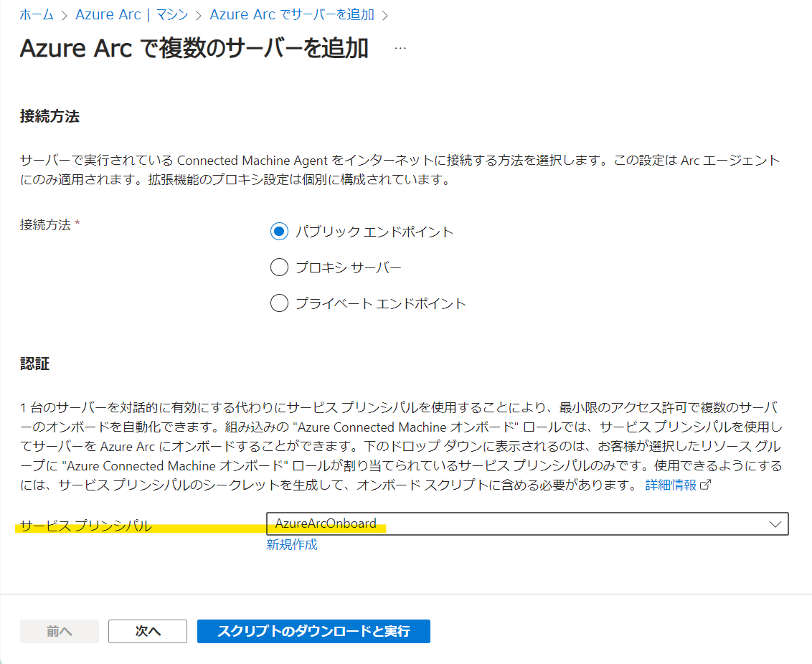Click the disabled 前へ button
812x664 pixels.
pos(60,631)
